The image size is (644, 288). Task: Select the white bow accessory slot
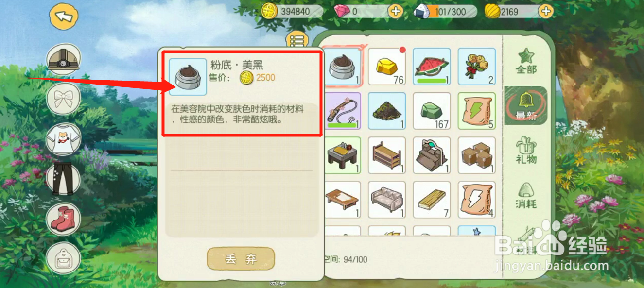click(63, 99)
